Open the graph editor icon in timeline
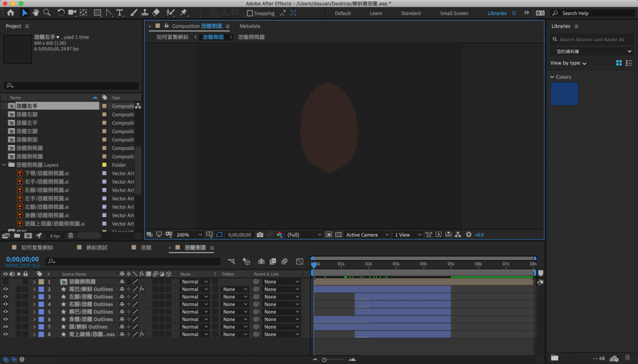Screen dimensions: 638x364 coord(300,261)
